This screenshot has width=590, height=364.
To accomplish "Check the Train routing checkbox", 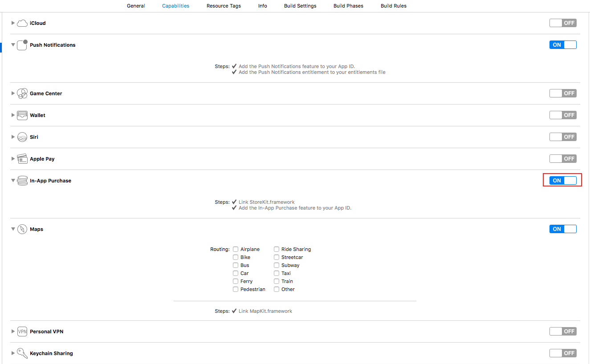I will pos(277,281).
